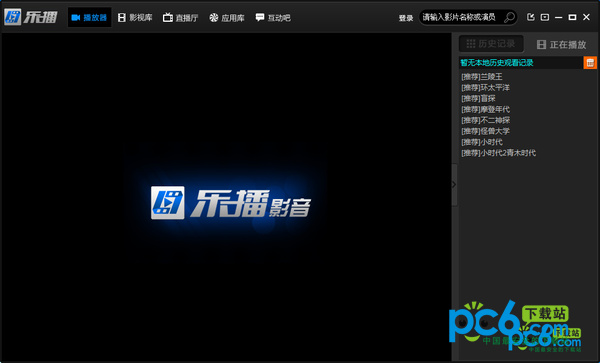
Task: Play recommended 怪兽大学
Action: coord(486,131)
